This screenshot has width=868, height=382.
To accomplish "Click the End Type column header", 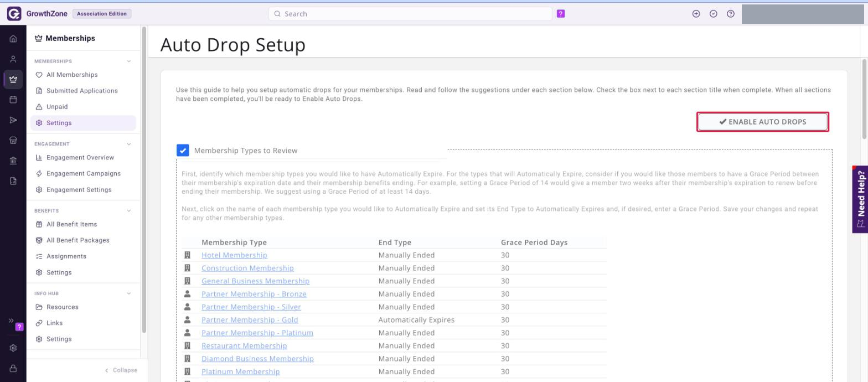I will point(395,242).
